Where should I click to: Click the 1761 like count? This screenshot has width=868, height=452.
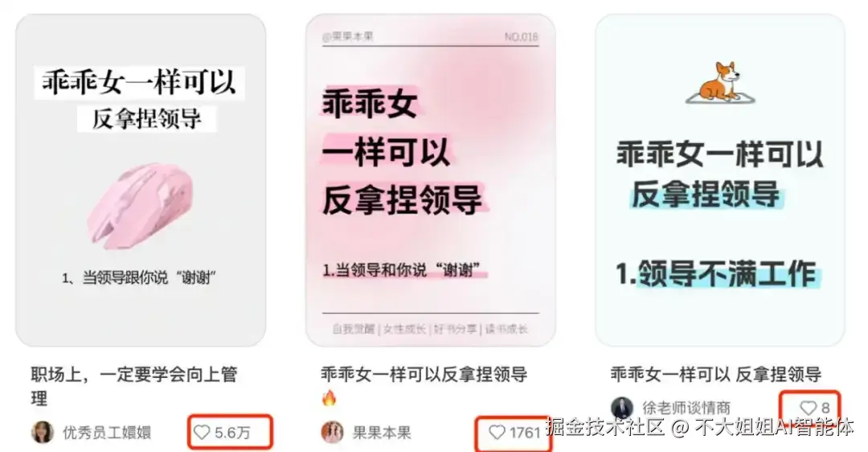[525, 433]
